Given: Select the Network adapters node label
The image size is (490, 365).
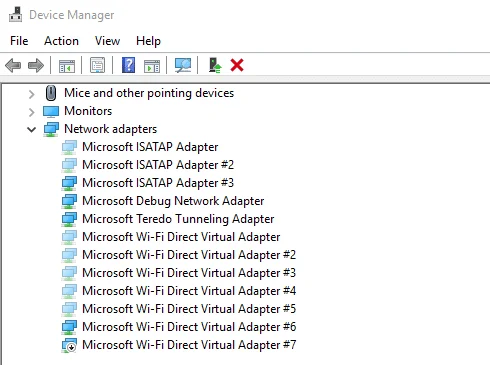Looking at the screenshot, I should click(110, 129).
